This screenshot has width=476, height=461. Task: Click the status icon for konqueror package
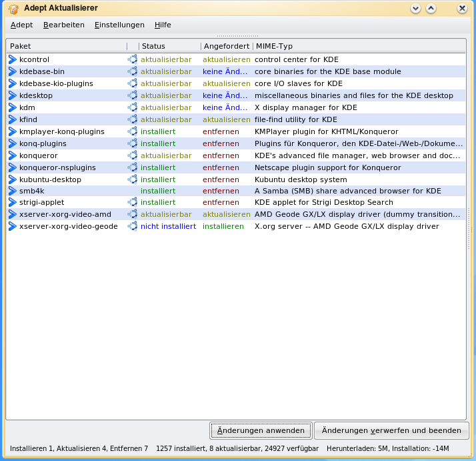click(x=132, y=155)
